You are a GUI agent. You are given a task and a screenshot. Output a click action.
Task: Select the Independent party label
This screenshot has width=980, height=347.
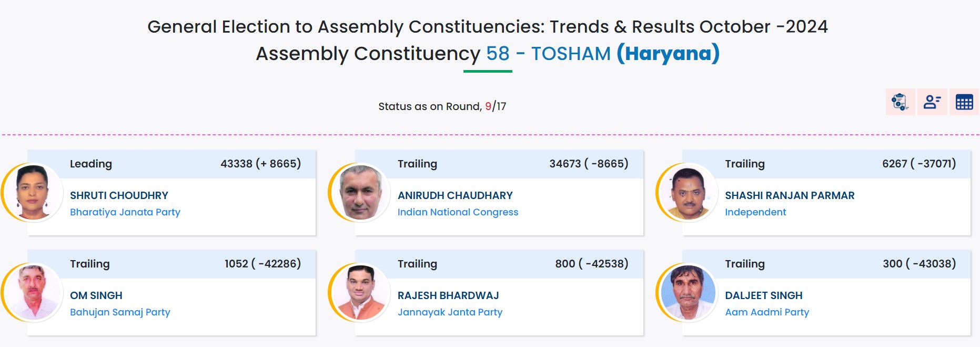click(x=755, y=212)
